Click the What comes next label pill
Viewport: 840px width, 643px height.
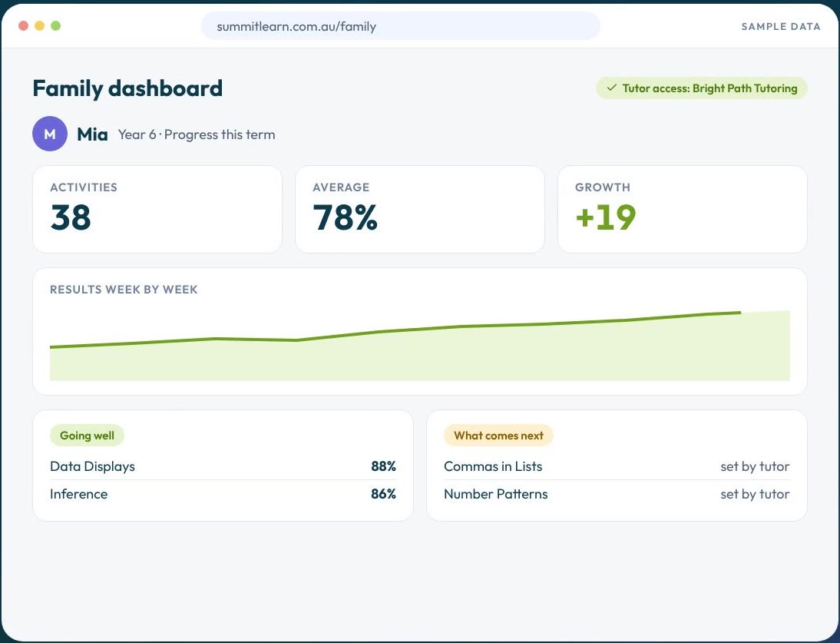[x=498, y=435]
